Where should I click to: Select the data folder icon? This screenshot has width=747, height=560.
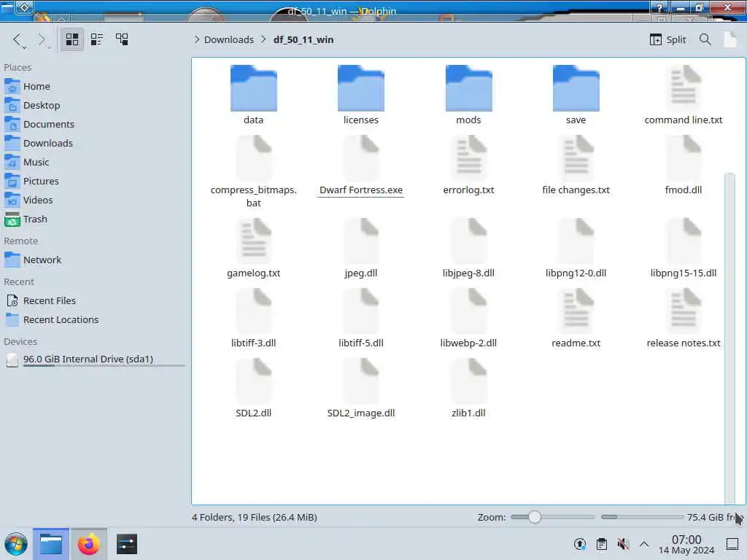pos(253,88)
